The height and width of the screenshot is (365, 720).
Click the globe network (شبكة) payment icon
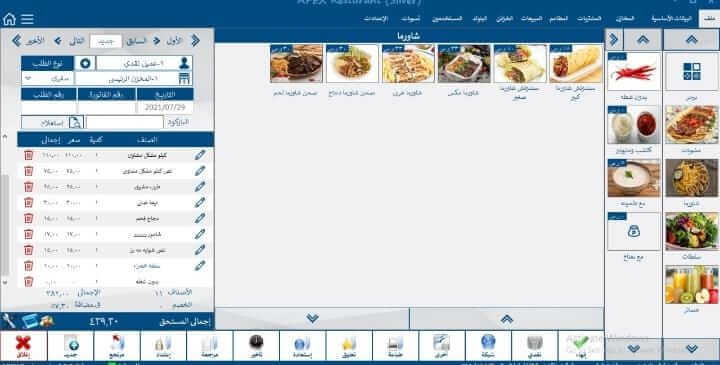coord(488,346)
